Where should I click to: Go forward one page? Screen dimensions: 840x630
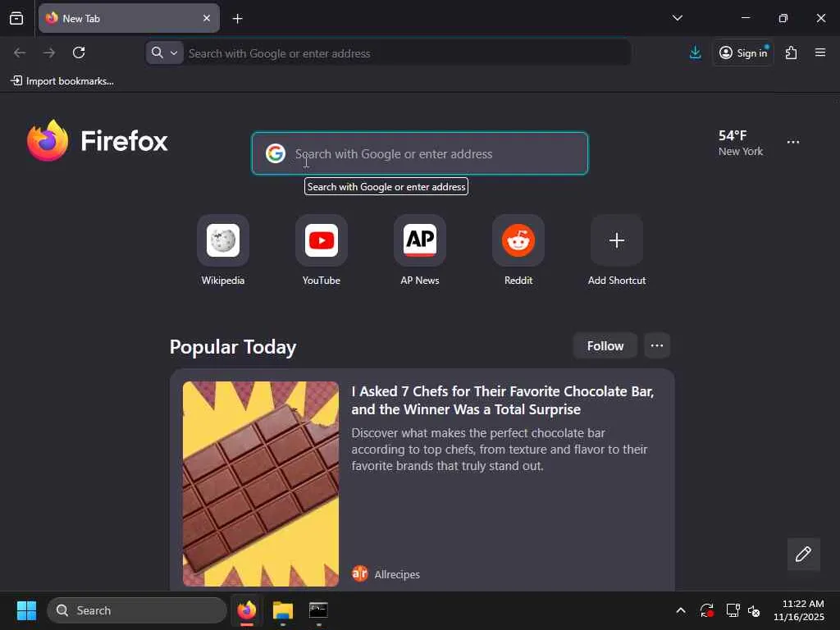click(49, 52)
